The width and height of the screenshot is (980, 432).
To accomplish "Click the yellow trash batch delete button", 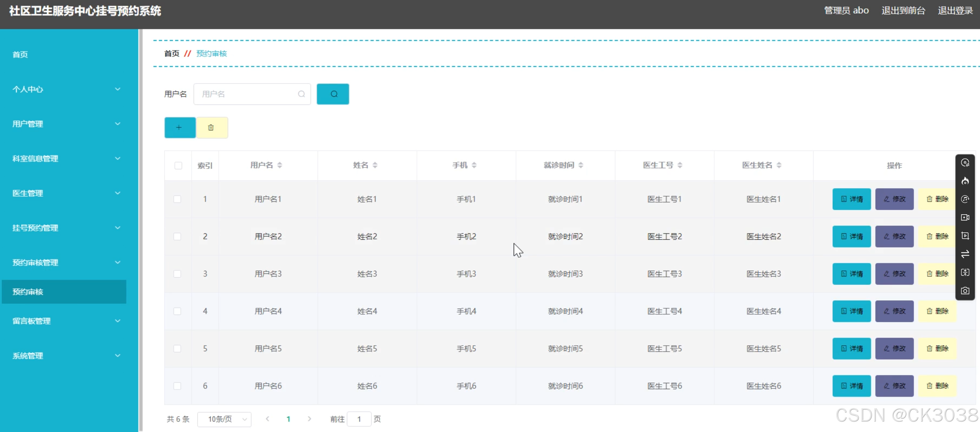I will (x=211, y=128).
